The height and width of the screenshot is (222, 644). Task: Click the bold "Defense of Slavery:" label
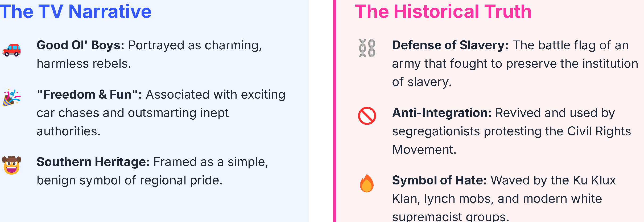coord(450,45)
